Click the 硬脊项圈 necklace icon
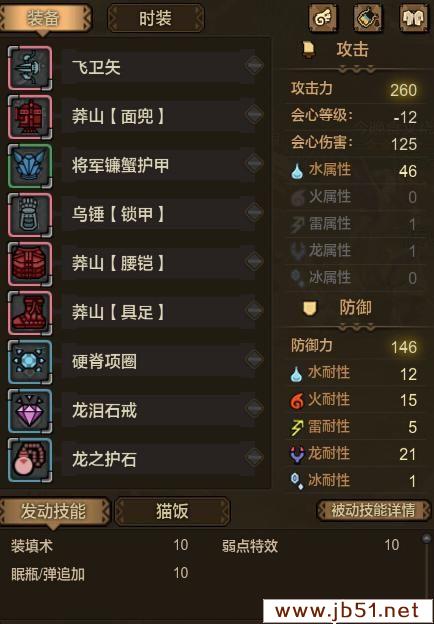Screen dimensions: 434x624 point(30,362)
